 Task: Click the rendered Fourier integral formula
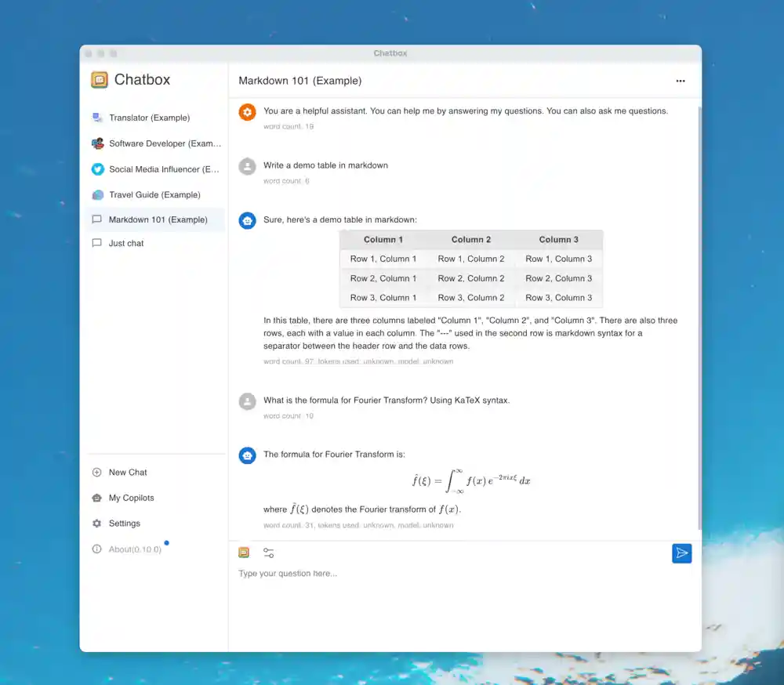pyautogui.click(x=471, y=481)
